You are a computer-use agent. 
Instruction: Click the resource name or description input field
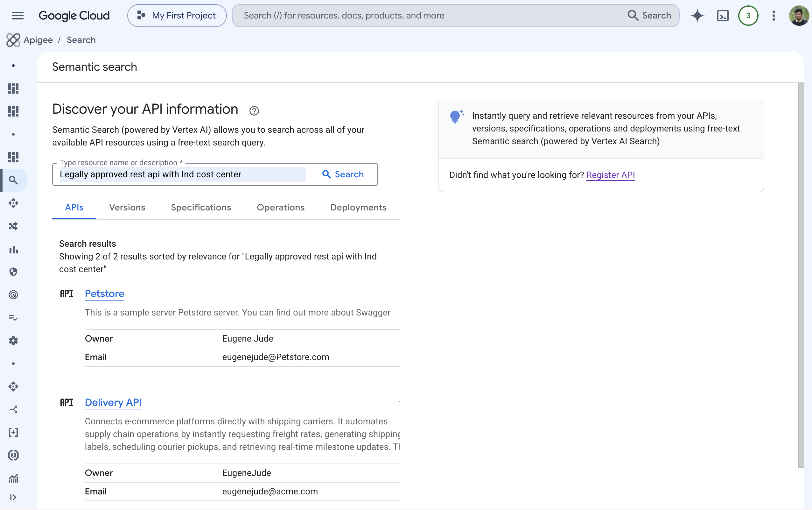(x=182, y=174)
